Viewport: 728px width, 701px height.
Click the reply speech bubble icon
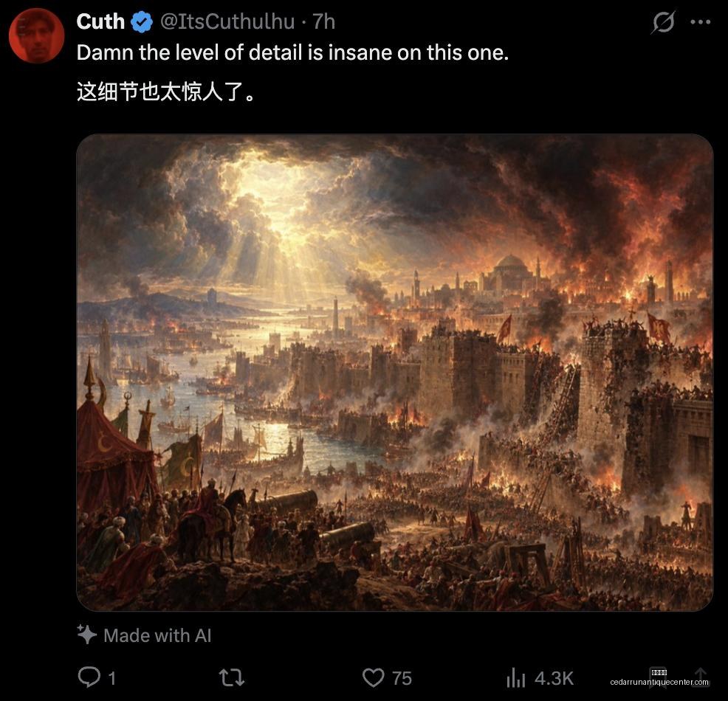(x=89, y=677)
